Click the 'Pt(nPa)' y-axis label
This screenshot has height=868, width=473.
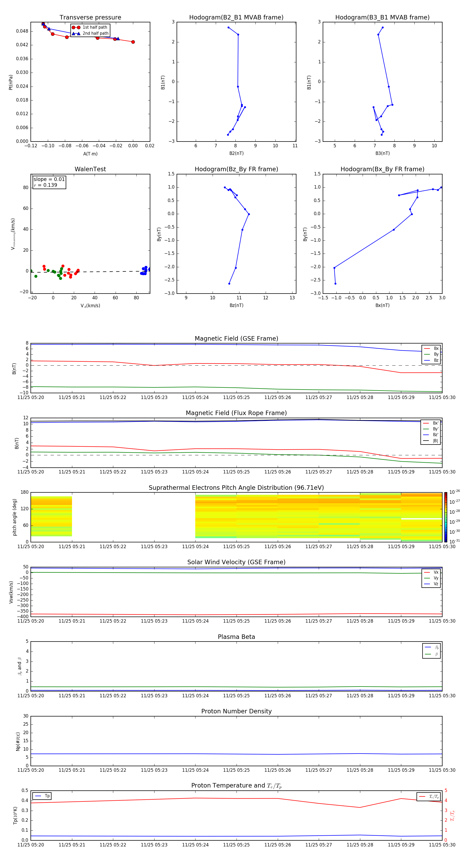[x=11, y=82]
